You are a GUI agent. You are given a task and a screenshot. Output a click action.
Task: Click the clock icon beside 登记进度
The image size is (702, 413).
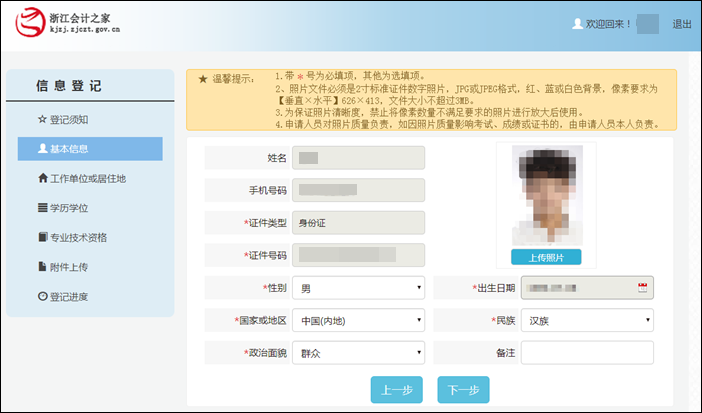[42, 296]
